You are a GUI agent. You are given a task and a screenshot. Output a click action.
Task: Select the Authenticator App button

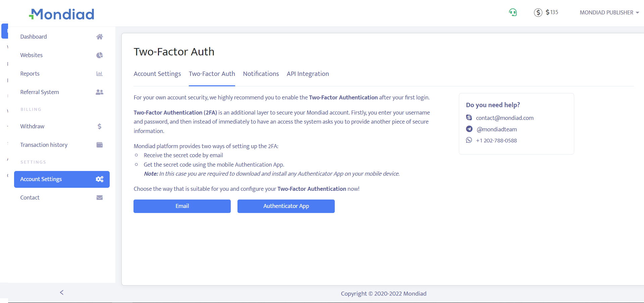286,206
